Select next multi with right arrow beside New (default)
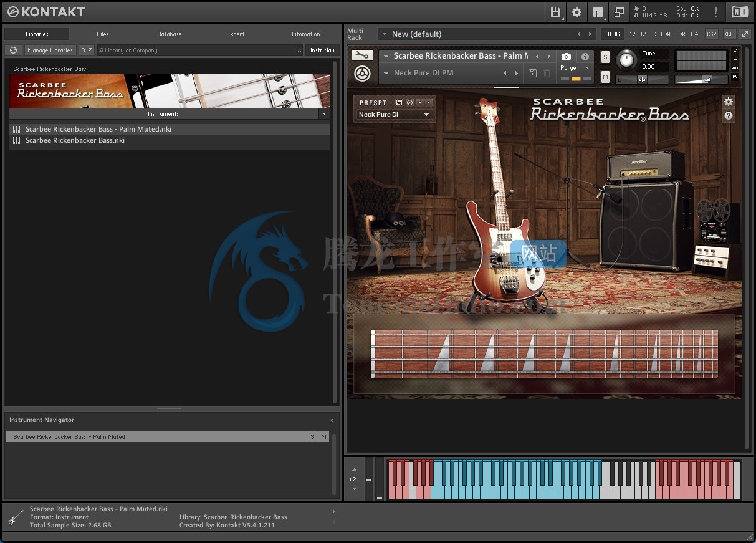The image size is (756, 543). [590, 34]
